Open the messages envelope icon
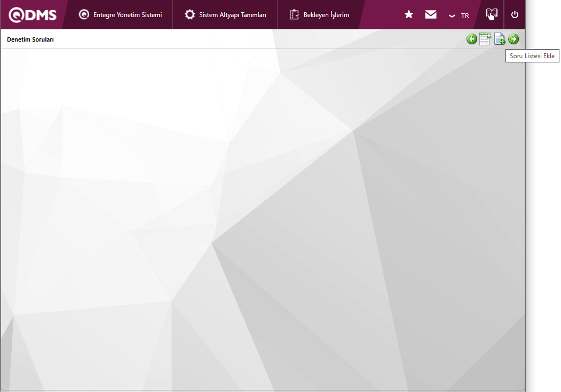Image resolution: width=561 pixels, height=392 pixels. pyautogui.click(x=431, y=14)
